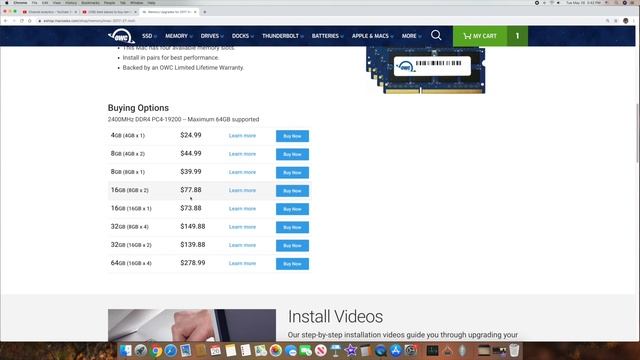
Task: Buy the 16GB (16GB x 1) memory module
Action: coord(292,209)
